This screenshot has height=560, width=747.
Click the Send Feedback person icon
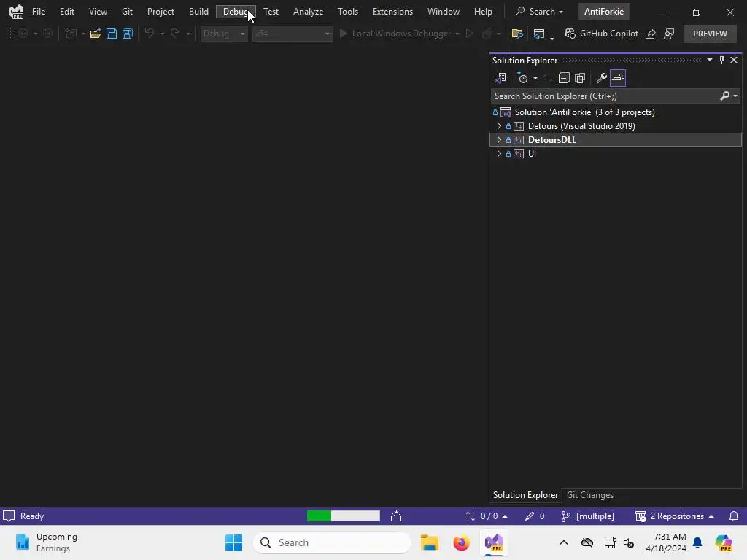[669, 34]
